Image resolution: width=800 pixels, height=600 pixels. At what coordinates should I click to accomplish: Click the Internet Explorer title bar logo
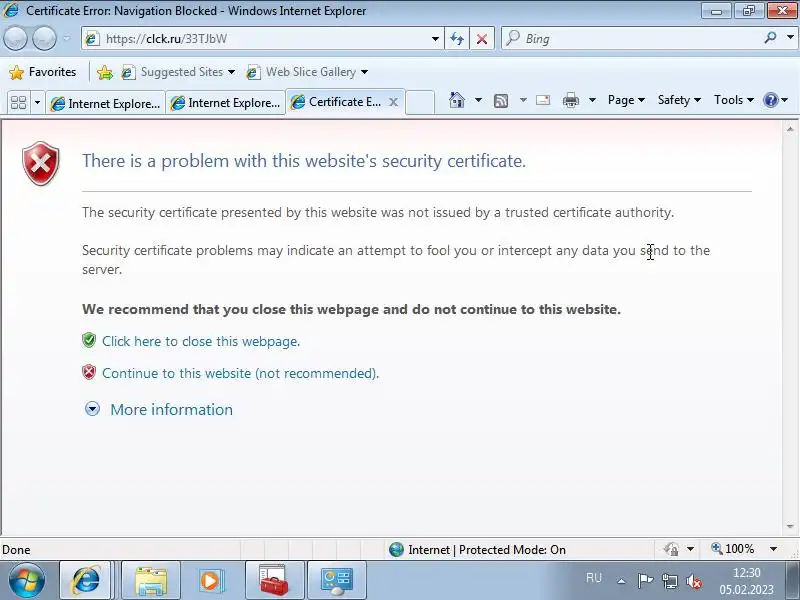click(11, 10)
